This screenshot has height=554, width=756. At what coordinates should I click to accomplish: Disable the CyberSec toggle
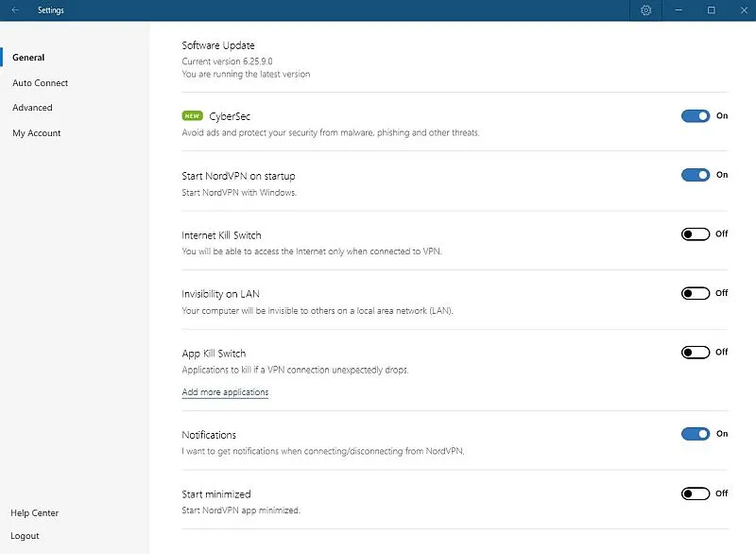(x=696, y=115)
